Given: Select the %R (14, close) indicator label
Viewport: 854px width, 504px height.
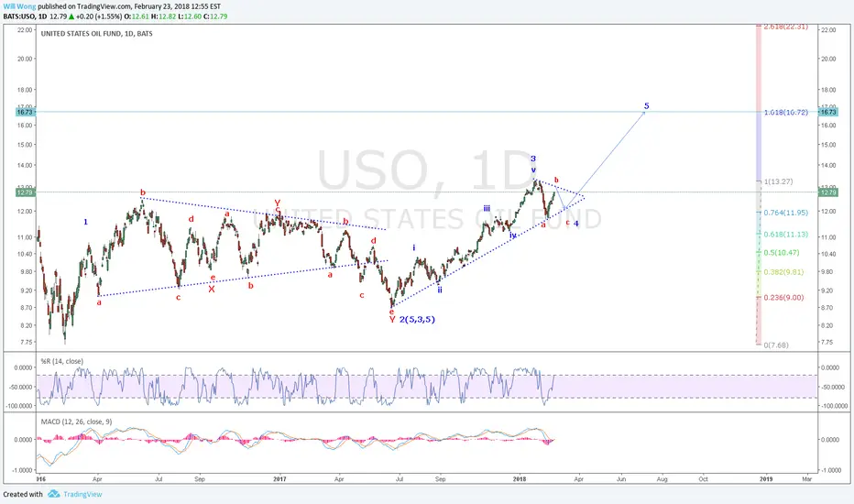Looking at the screenshot, I should 62,361.
